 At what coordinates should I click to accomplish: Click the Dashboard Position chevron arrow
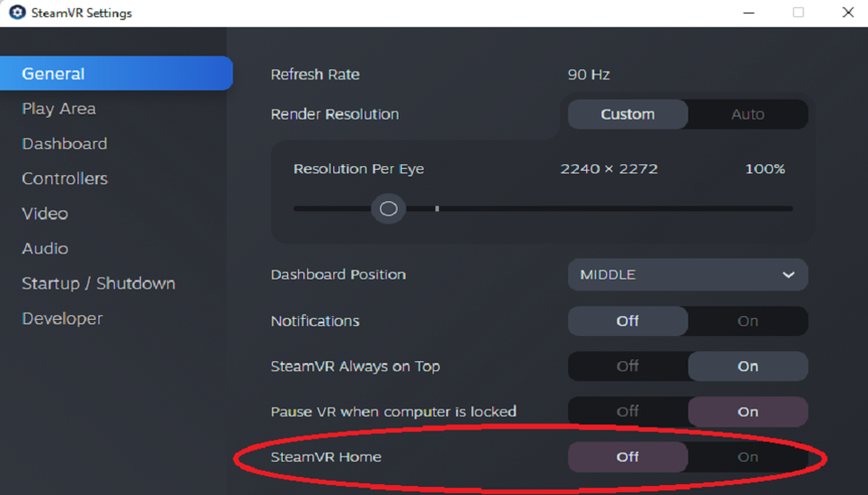tap(788, 275)
